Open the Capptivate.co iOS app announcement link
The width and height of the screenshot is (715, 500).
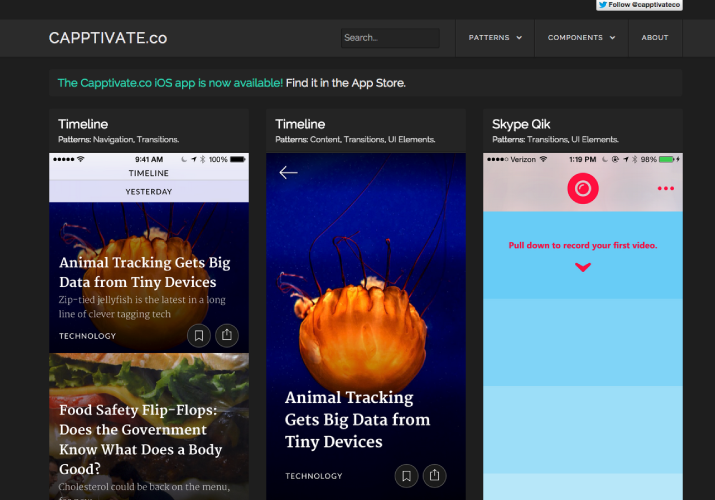click(x=170, y=83)
